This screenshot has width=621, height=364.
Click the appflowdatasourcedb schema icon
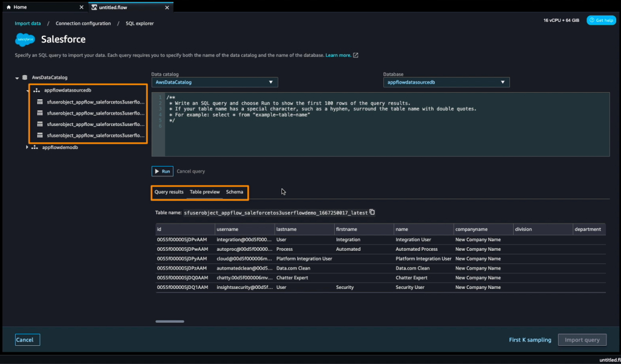[36, 90]
